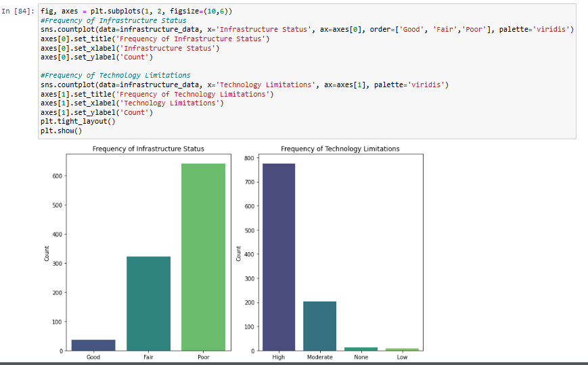The image size is (588, 365).
Task: Click the 'High' x-axis tick label
Action: click(279, 358)
